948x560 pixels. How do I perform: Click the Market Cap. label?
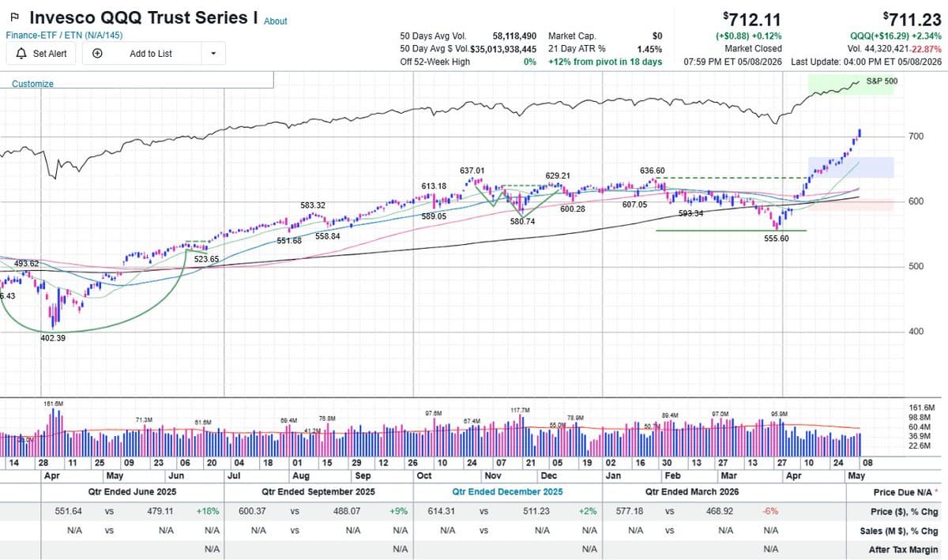[572, 36]
